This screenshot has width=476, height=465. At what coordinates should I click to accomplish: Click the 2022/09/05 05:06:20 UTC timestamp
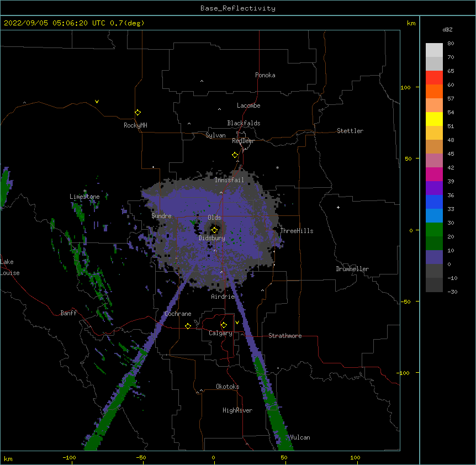pos(55,23)
